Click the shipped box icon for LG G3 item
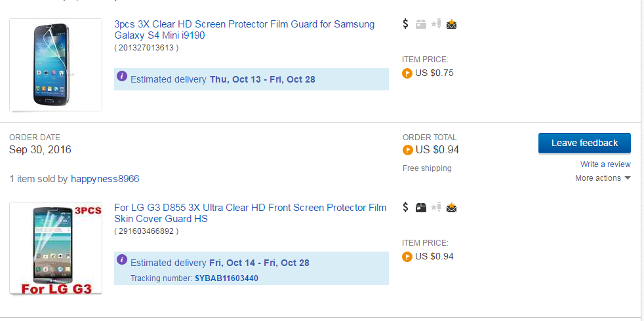Viewport: 644px width, 321px height. 421,208
